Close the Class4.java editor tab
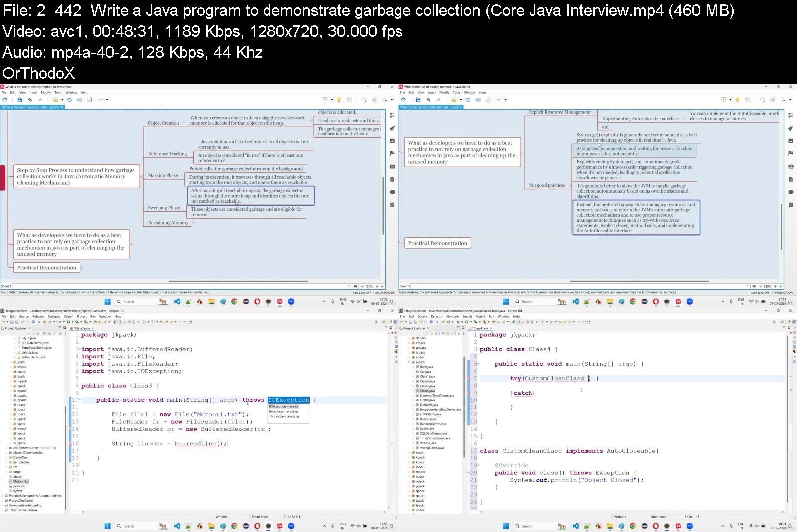The height and width of the screenshot is (532, 797). pyautogui.click(x=491, y=328)
